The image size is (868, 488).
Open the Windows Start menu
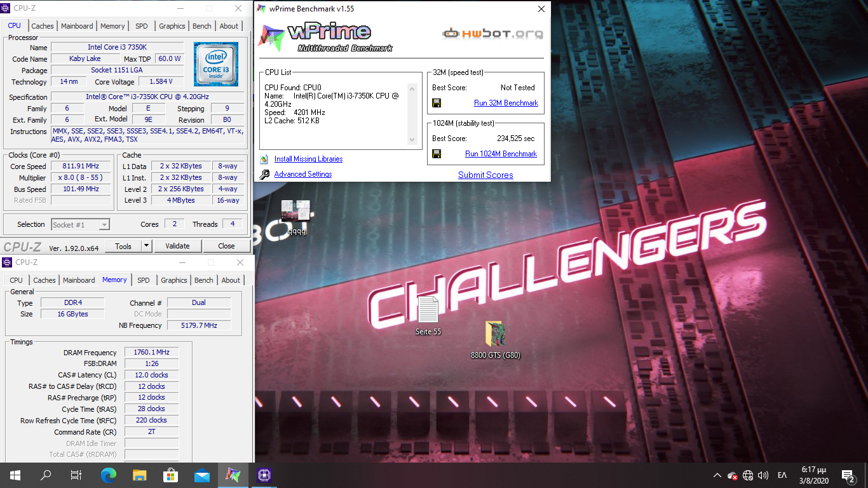point(15,475)
